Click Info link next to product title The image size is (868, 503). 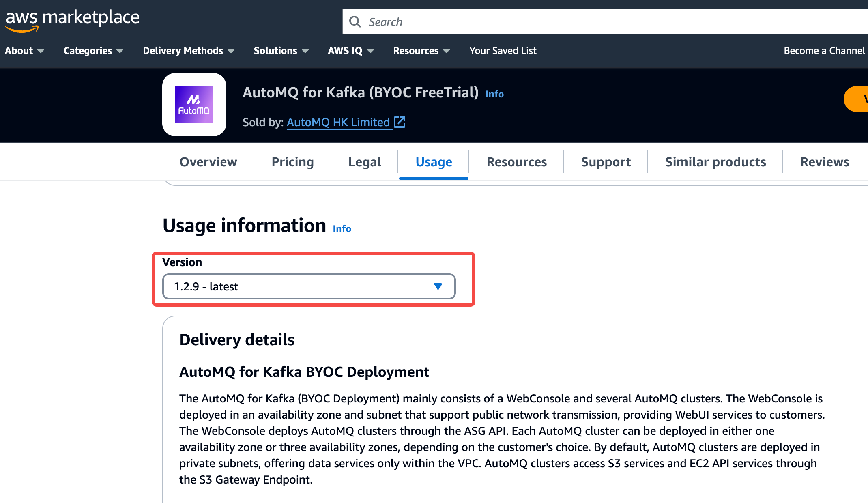pyautogui.click(x=494, y=94)
